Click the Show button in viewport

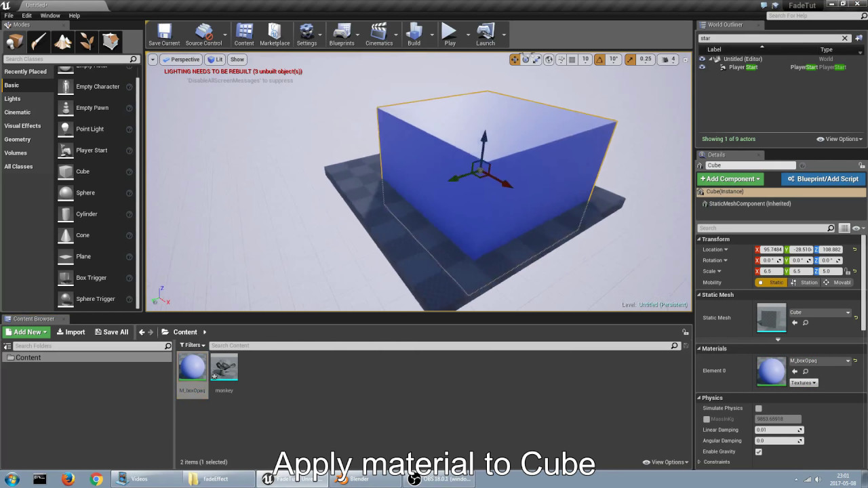tap(237, 60)
